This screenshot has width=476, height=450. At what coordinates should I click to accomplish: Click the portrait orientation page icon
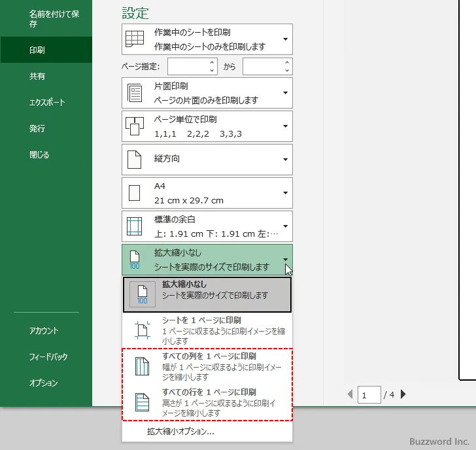click(x=134, y=160)
